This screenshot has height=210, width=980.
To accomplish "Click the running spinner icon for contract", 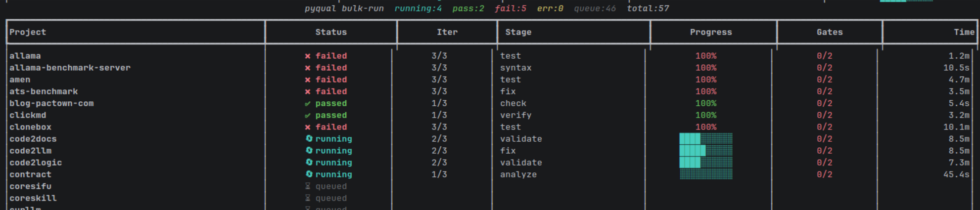I will coord(309,174).
